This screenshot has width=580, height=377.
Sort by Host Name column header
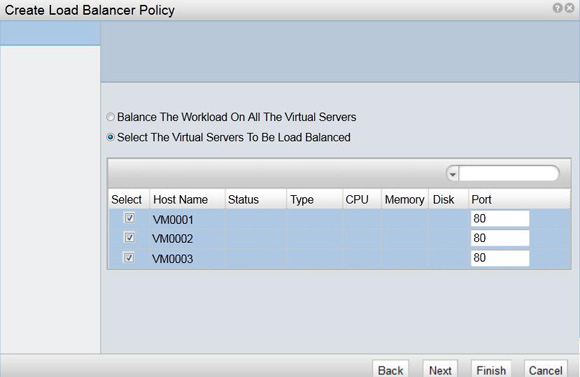[x=187, y=199]
